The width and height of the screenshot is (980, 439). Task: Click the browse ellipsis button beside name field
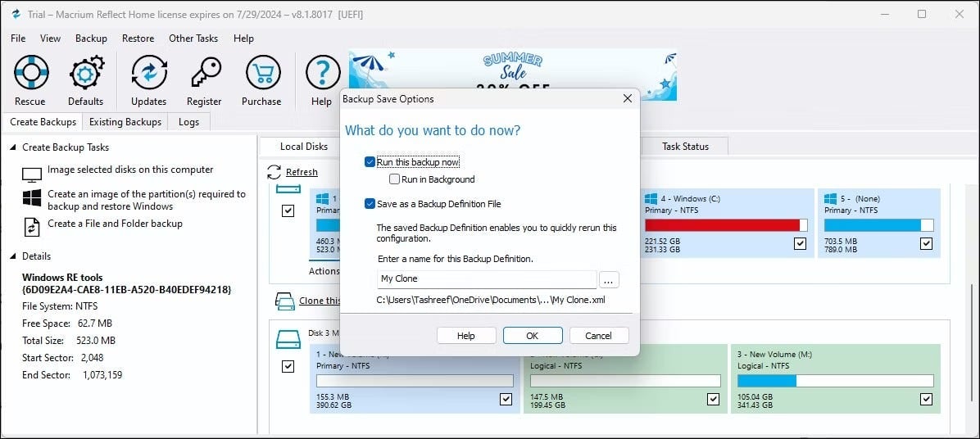pyautogui.click(x=609, y=279)
